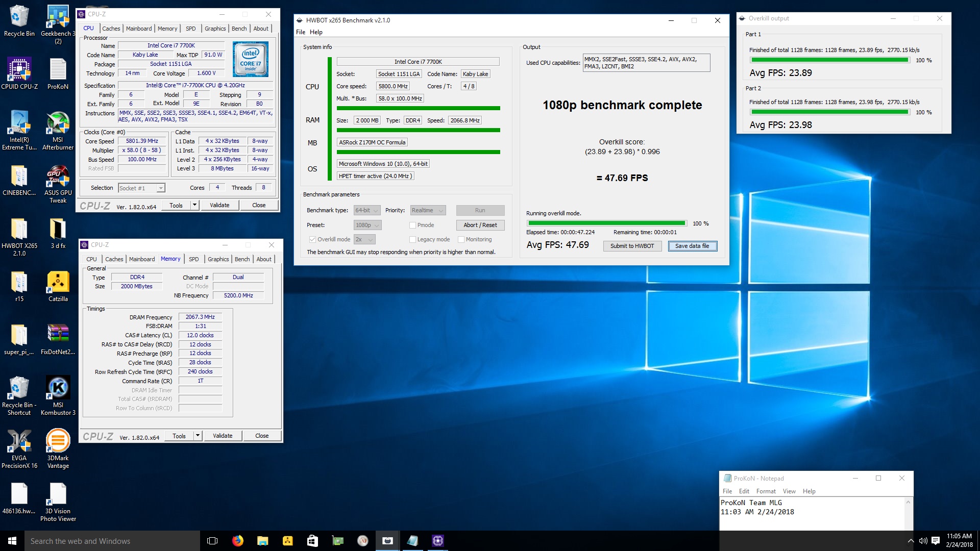Enable the Monitoring checkbox

[461, 239]
